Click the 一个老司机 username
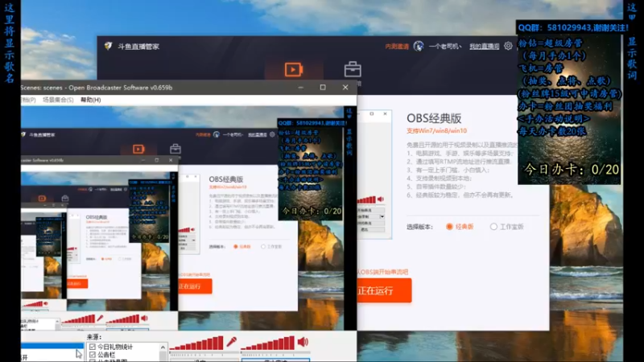Viewport: 644px width, 362px height. (x=445, y=47)
